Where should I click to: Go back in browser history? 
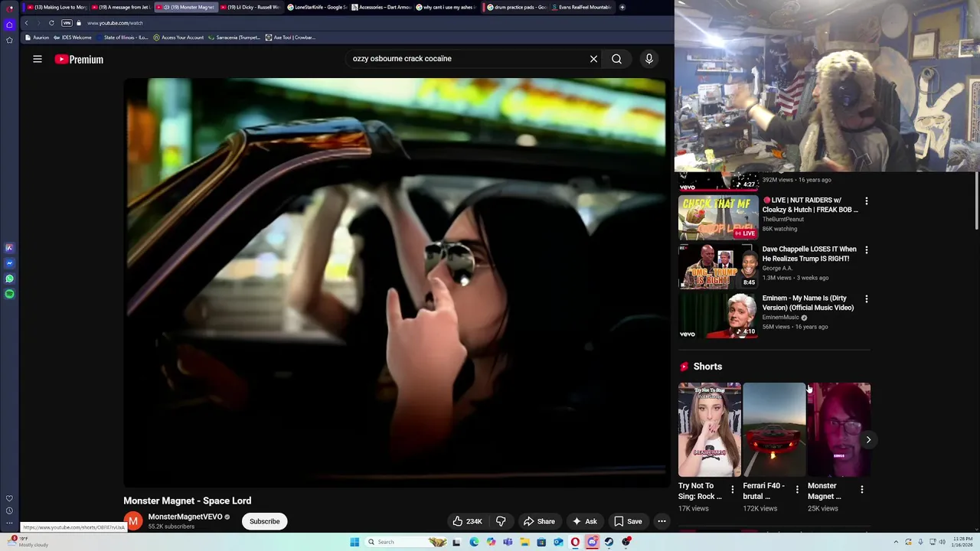pyautogui.click(x=26, y=23)
